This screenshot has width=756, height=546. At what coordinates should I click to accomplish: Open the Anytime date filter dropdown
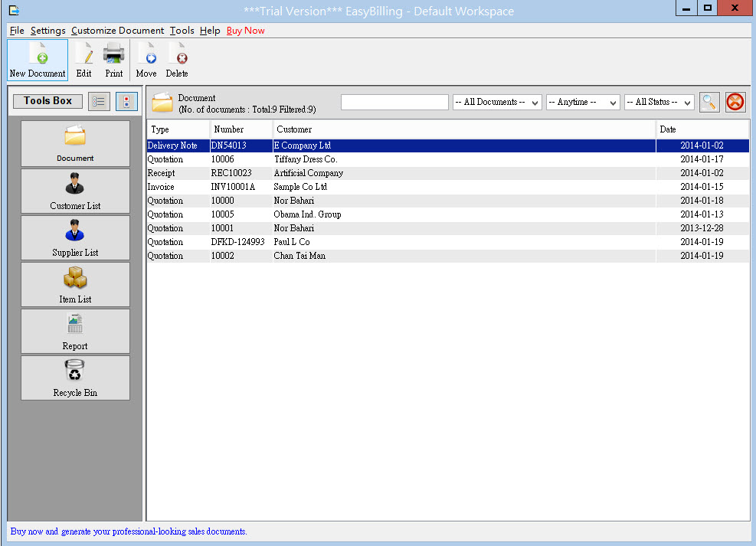583,102
